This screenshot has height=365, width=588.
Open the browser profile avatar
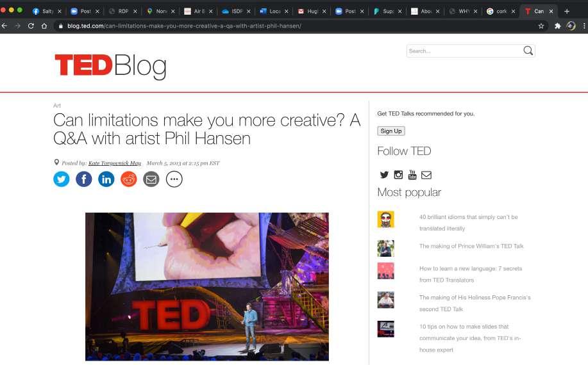[x=571, y=26]
